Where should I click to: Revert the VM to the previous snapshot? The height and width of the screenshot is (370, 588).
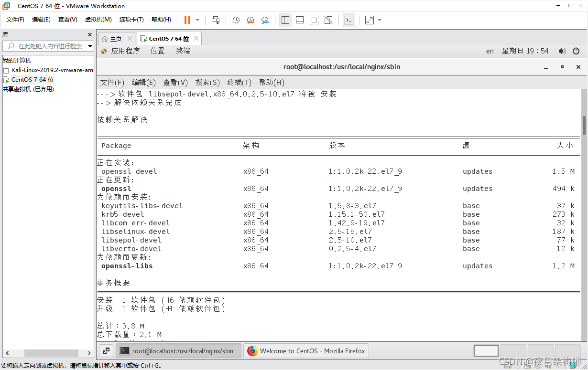(250, 20)
